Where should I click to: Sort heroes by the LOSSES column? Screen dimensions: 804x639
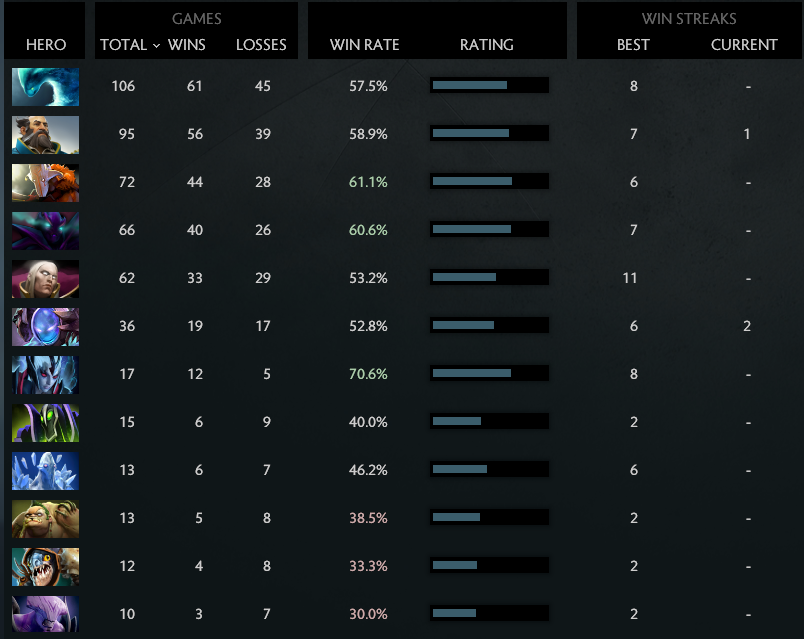coord(261,44)
